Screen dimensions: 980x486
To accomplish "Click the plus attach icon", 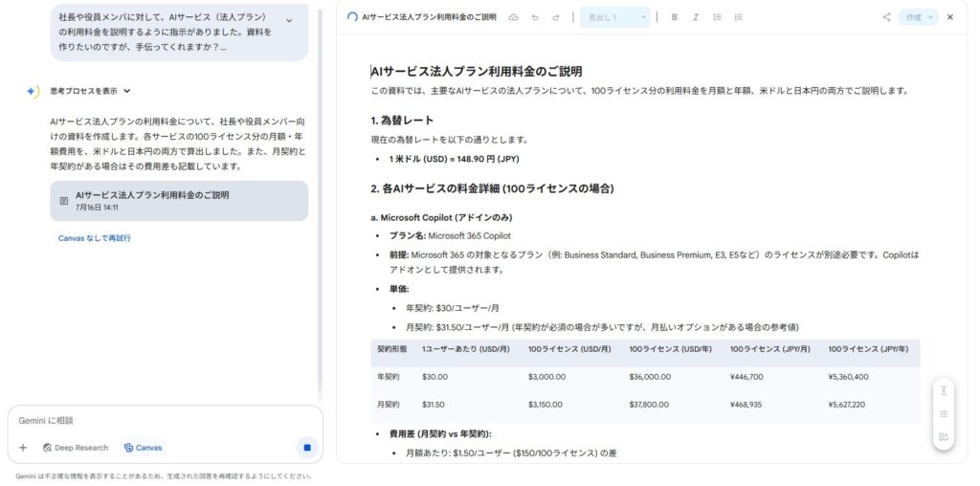I will point(23,448).
